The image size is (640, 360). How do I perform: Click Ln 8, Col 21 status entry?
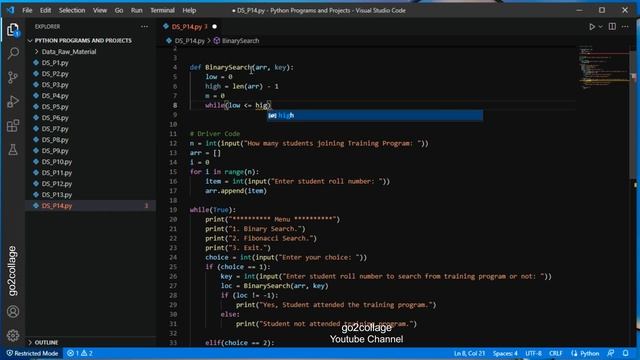(x=469, y=353)
